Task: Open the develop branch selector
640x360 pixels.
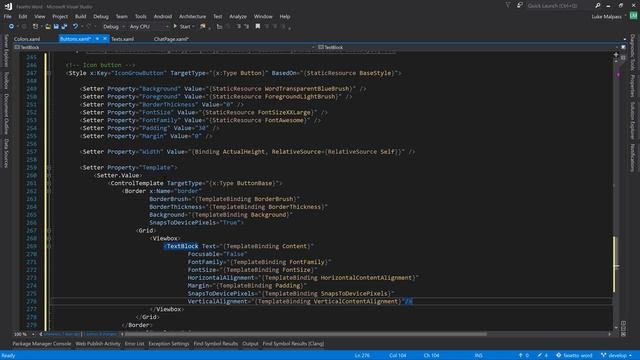Action: click(616, 356)
